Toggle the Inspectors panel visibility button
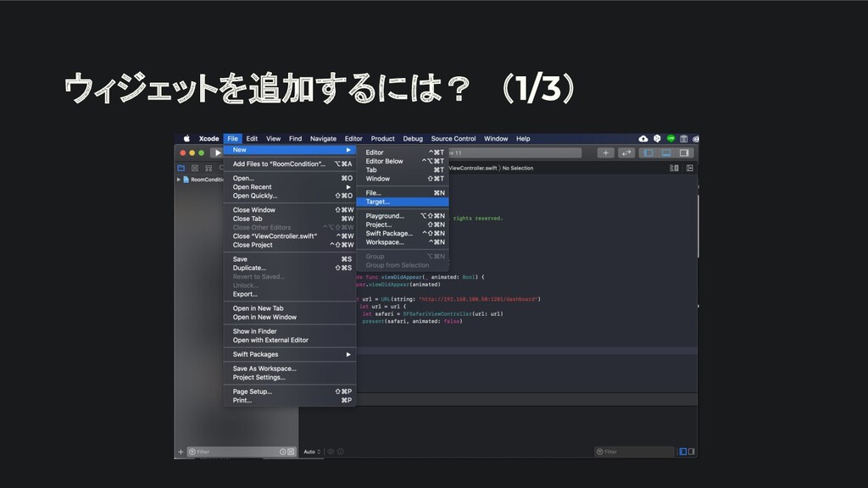This screenshot has width=868, height=488. (x=684, y=152)
